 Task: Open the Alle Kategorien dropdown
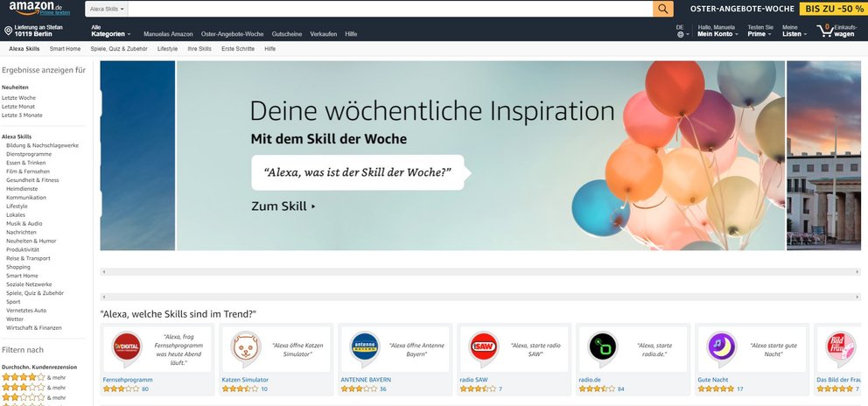[x=111, y=31]
